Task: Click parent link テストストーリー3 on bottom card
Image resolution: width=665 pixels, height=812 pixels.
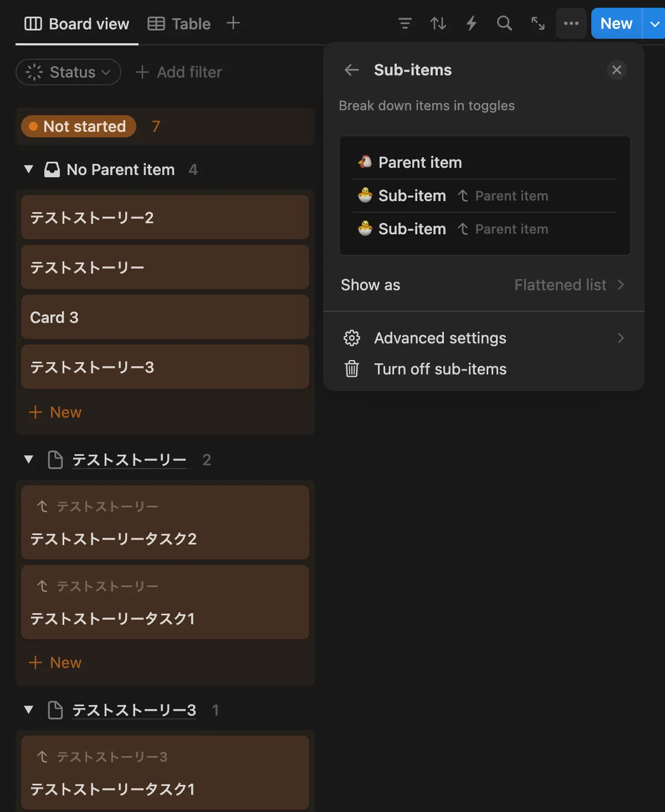Action: point(102,757)
